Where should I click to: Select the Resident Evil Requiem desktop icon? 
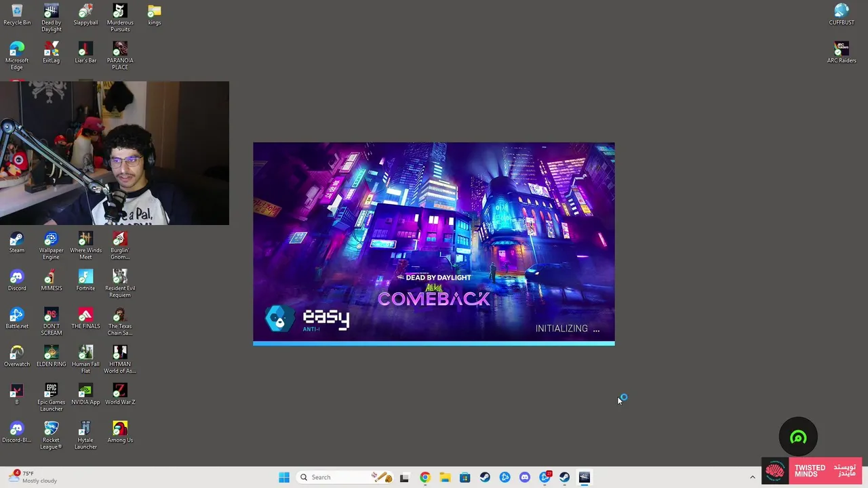[x=120, y=283]
